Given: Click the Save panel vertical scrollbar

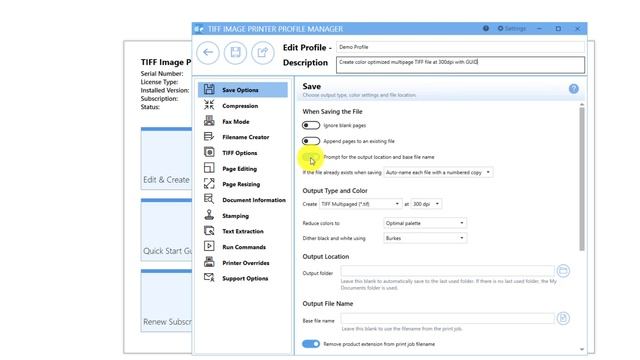Looking at the screenshot, I should point(582,180).
